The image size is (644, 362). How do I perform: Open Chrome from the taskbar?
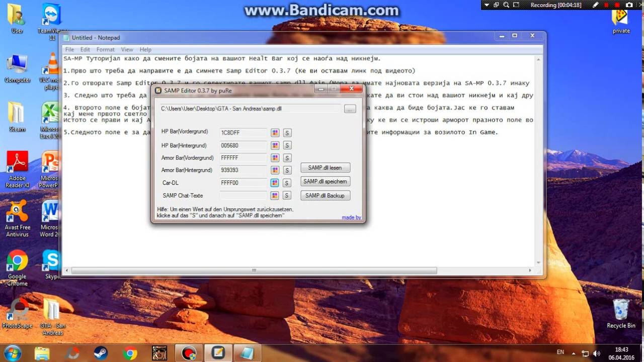click(x=129, y=353)
